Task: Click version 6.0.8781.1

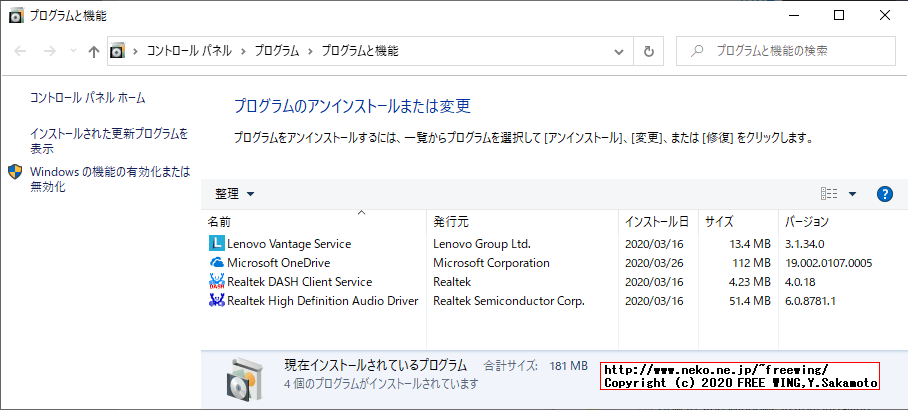Action: [x=811, y=301]
